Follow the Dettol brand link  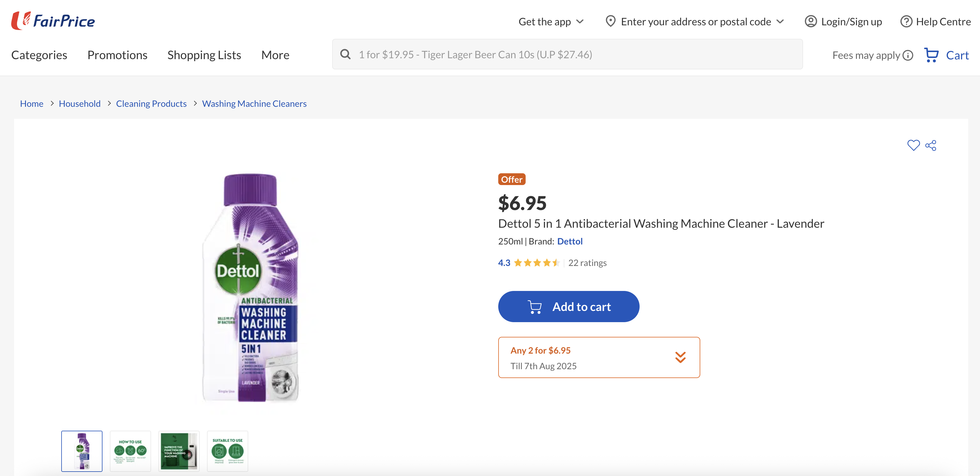click(x=570, y=242)
